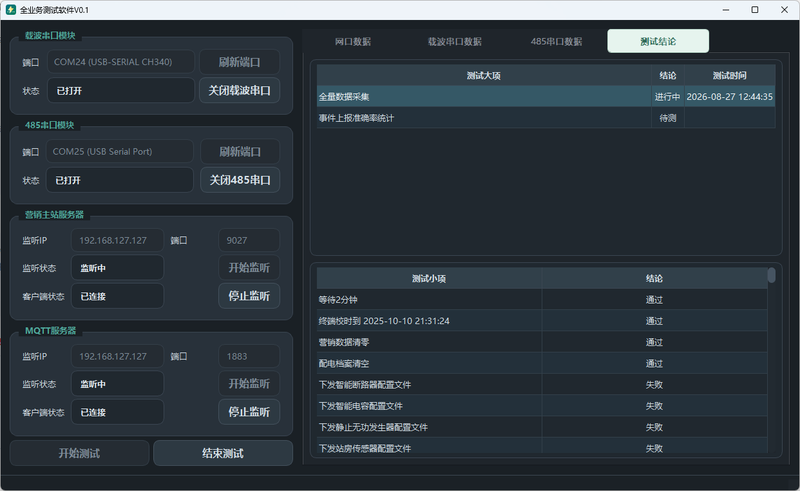Click the 测试时间 column header
The width and height of the screenshot is (800, 491).
[x=730, y=76]
